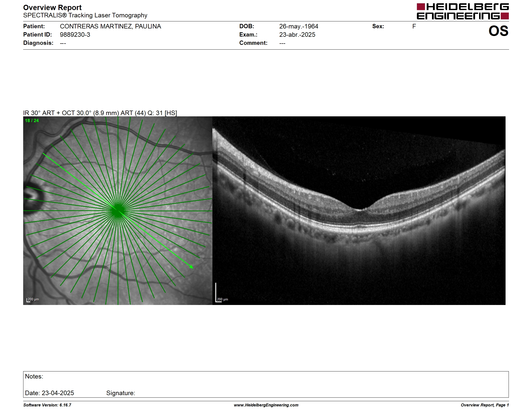The width and height of the screenshot is (532, 411).
Task: Click the 'Sex:' label
Action: [x=378, y=26]
